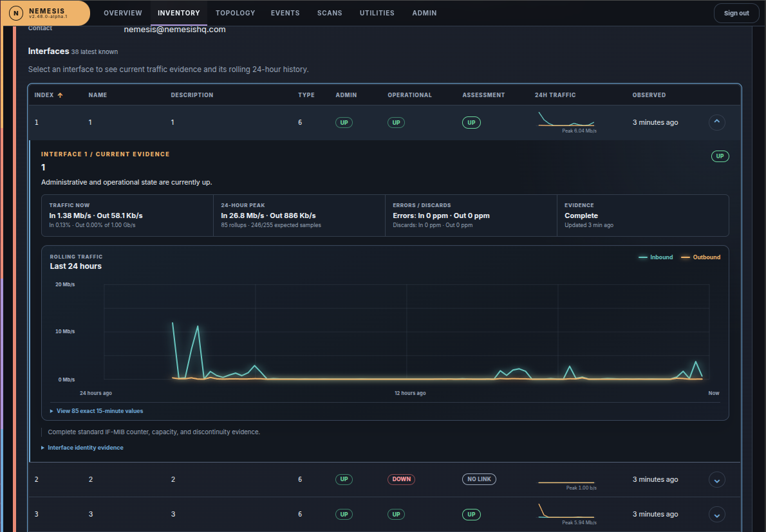Switch to the Scans tab

pos(330,13)
